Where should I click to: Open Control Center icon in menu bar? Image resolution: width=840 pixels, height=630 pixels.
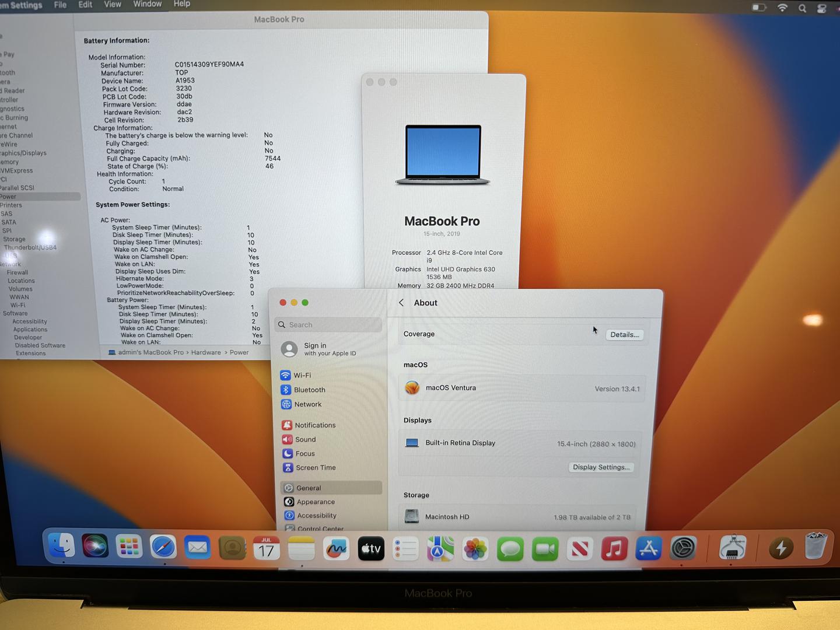822,9
